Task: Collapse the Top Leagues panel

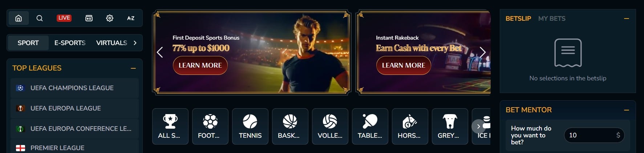Action: click(x=133, y=68)
